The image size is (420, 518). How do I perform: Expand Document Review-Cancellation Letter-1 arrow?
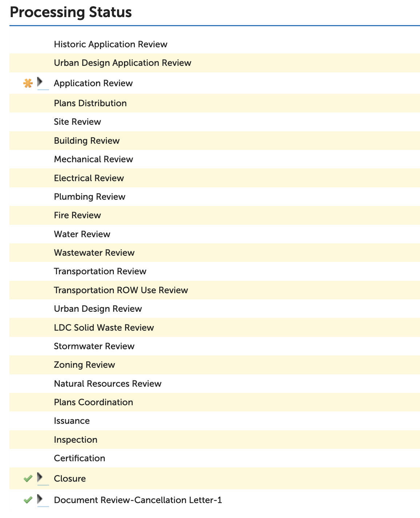tap(40, 499)
